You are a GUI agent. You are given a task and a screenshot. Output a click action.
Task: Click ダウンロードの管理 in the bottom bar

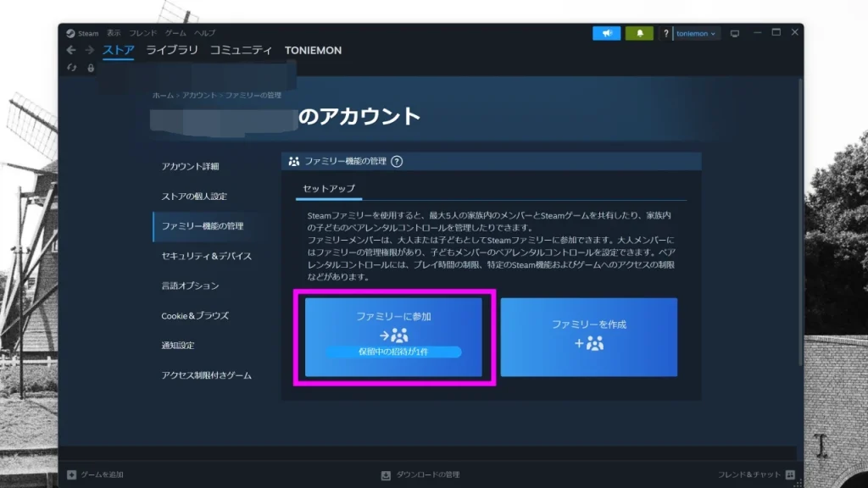point(428,474)
